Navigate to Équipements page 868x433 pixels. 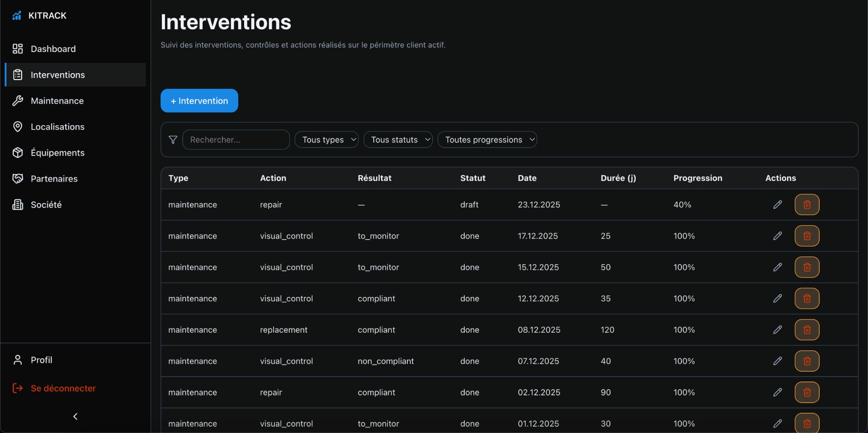(x=57, y=153)
